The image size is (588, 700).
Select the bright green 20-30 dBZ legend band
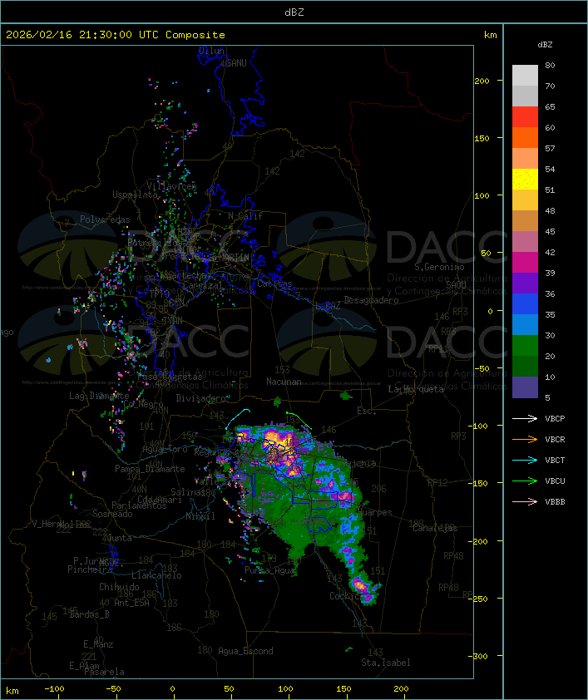(525, 346)
